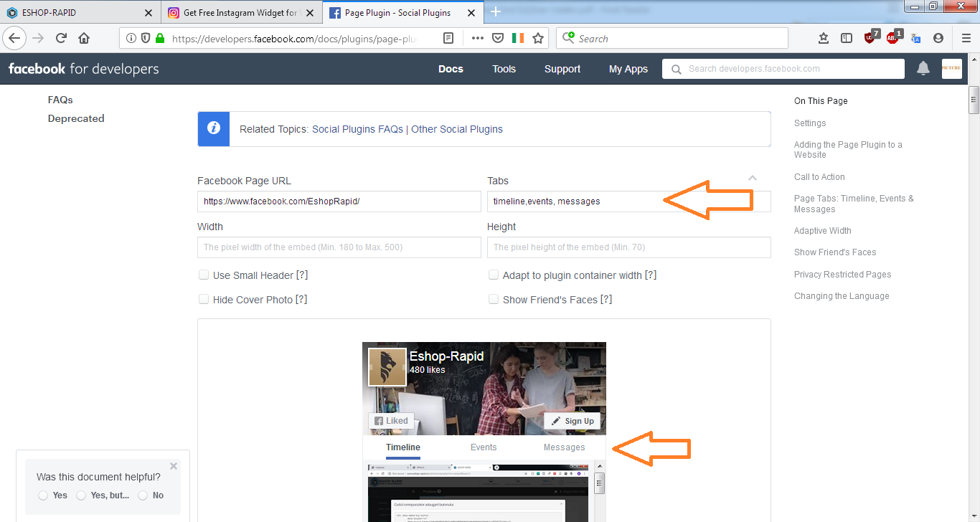Check Use Small Header

204,275
